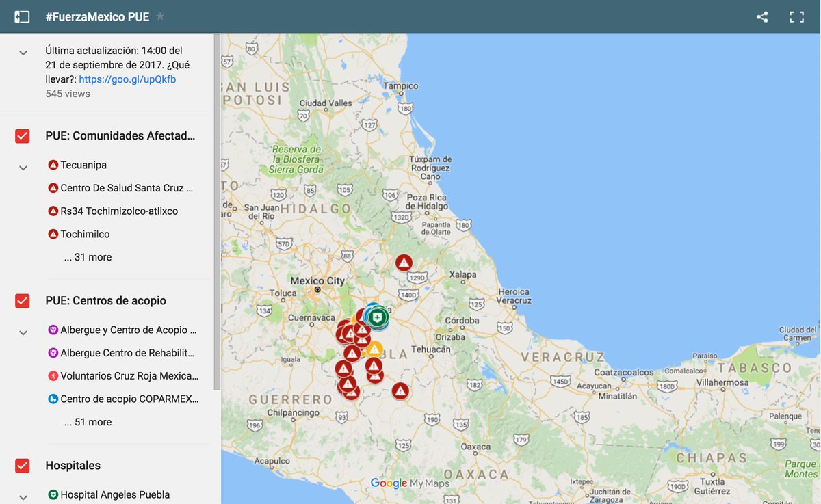821x504 pixels.
Task: Click the Hospitales layer heading
Action: pos(73,466)
